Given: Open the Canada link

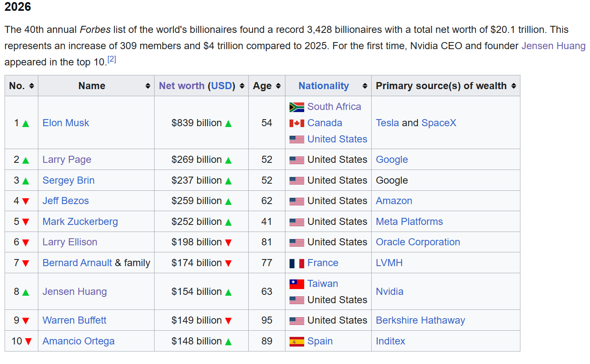Looking at the screenshot, I should point(325,123).
